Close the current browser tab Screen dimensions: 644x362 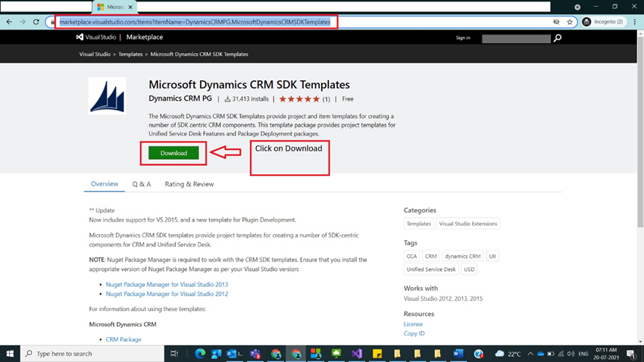[x=130, y=7]
